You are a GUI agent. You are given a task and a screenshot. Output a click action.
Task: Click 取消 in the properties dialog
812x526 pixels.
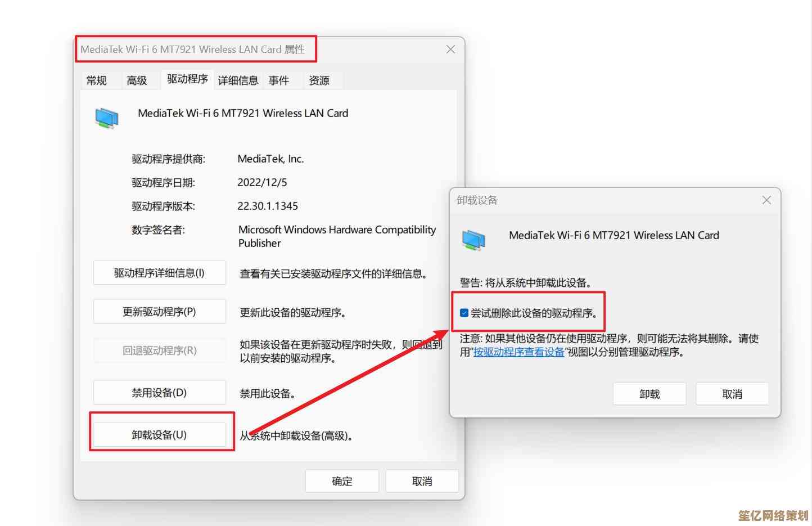tap(422, 481)
